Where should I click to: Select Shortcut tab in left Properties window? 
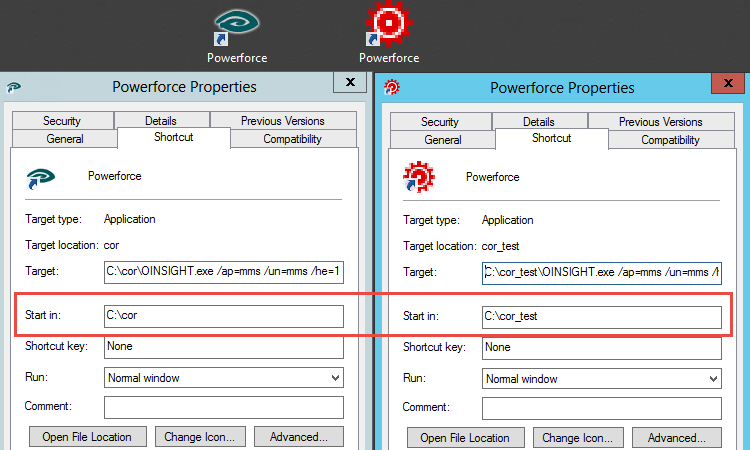pyautogui.click(x=174, y=137)
